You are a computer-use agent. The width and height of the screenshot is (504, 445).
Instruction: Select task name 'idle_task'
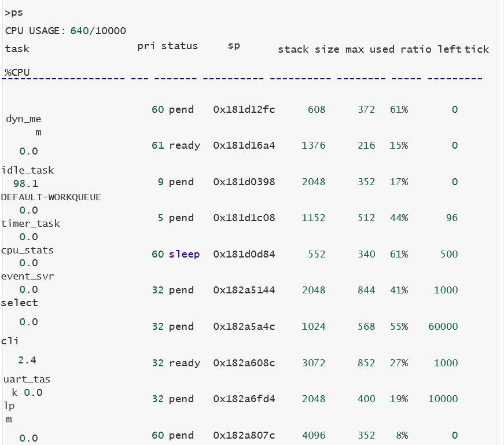coord(28,170)
